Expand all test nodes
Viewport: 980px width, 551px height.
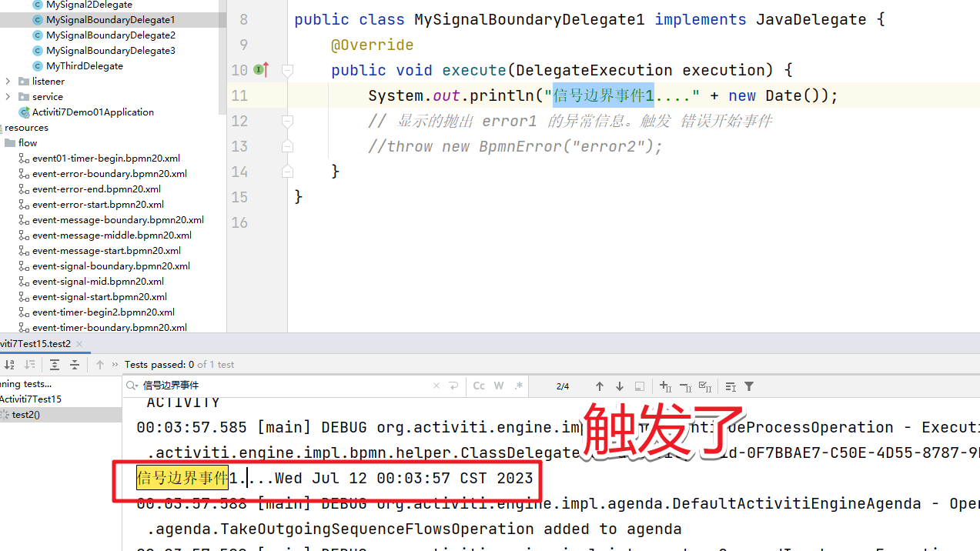(55, 365)
